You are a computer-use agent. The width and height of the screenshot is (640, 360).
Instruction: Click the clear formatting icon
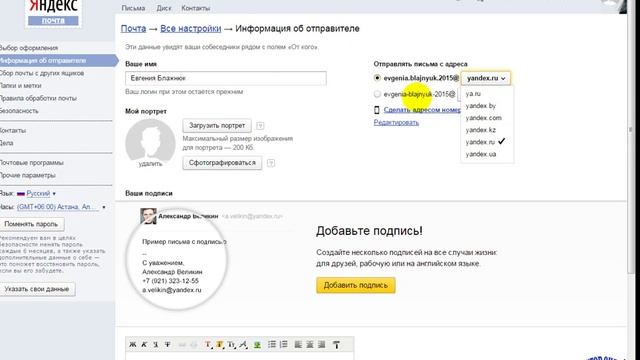[x=336, y=345]
